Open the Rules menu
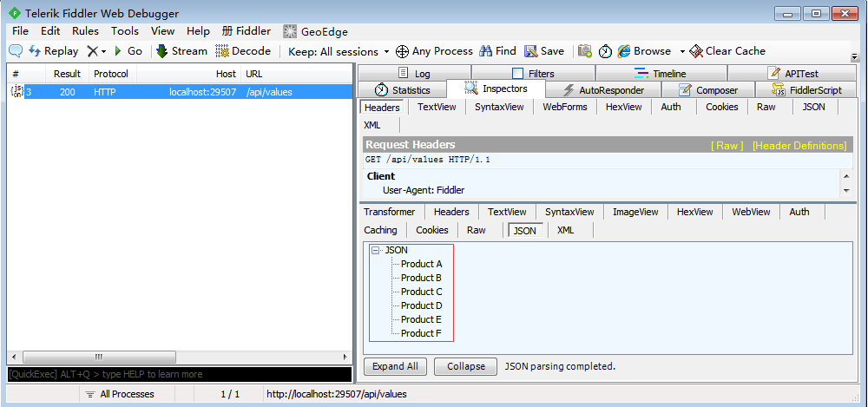 click(x=85, y=31)
